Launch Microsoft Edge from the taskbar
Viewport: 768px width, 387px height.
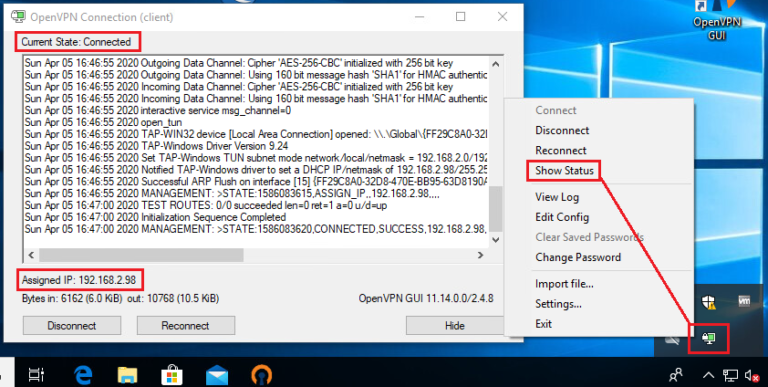tap(83, 375)
